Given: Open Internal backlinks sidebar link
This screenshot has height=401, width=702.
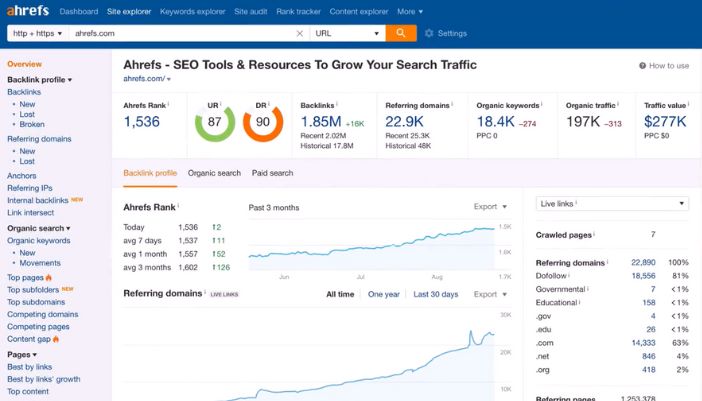Looking at the screenshot, I should (38, 200).
